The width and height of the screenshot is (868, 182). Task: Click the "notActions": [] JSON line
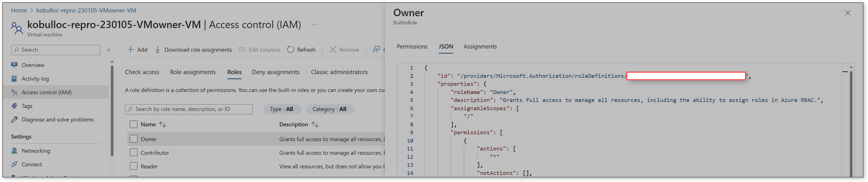tap(504, 173)
